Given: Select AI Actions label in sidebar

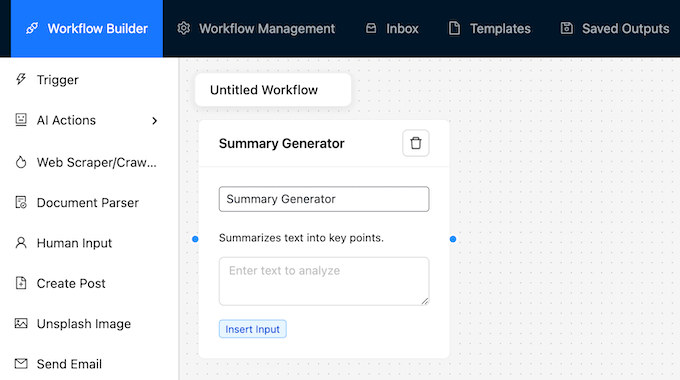Looking at the screenshot, I should point(66,120).
